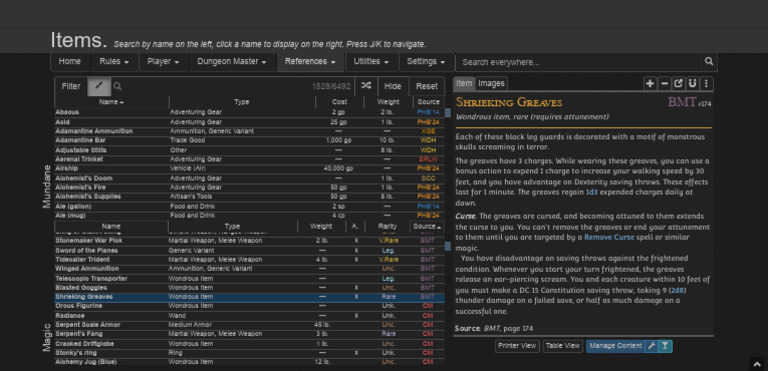Viewport: 768px width, 371px height.
Task: Open the Player dropdown menu
Action: coord(163,62)
